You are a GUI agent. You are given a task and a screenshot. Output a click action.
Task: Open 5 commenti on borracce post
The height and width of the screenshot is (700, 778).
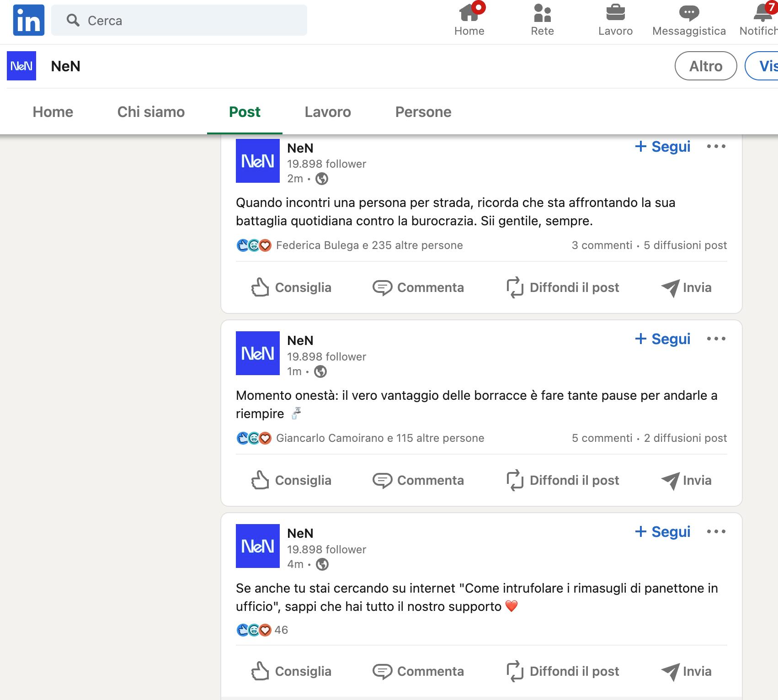coord(602,438)
